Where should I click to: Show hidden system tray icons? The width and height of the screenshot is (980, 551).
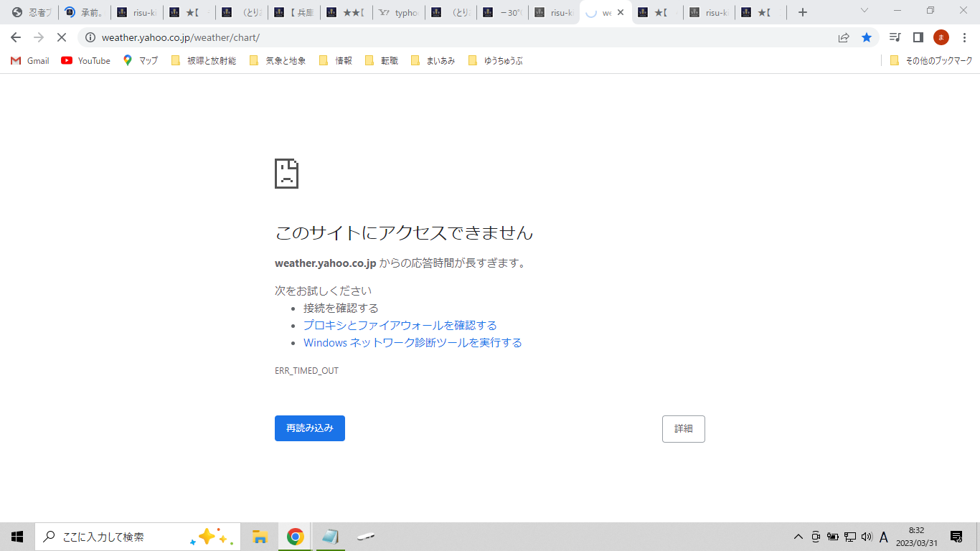798,537
